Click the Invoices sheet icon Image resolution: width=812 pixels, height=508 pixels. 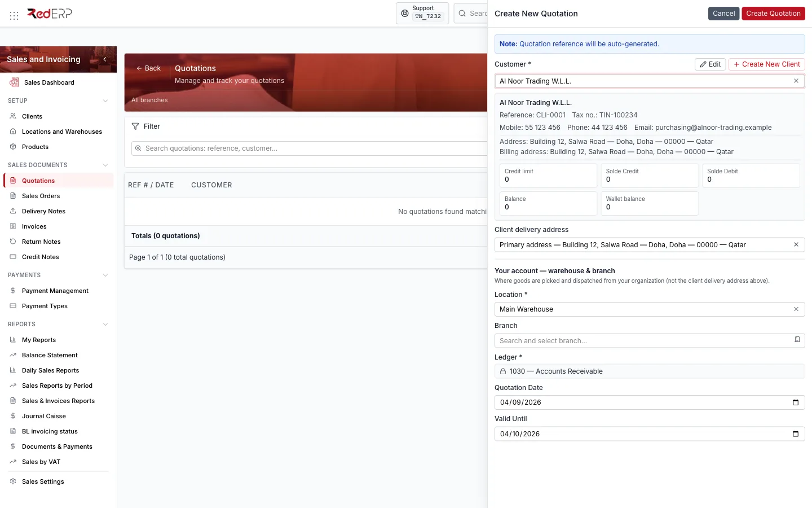[13, 226]
